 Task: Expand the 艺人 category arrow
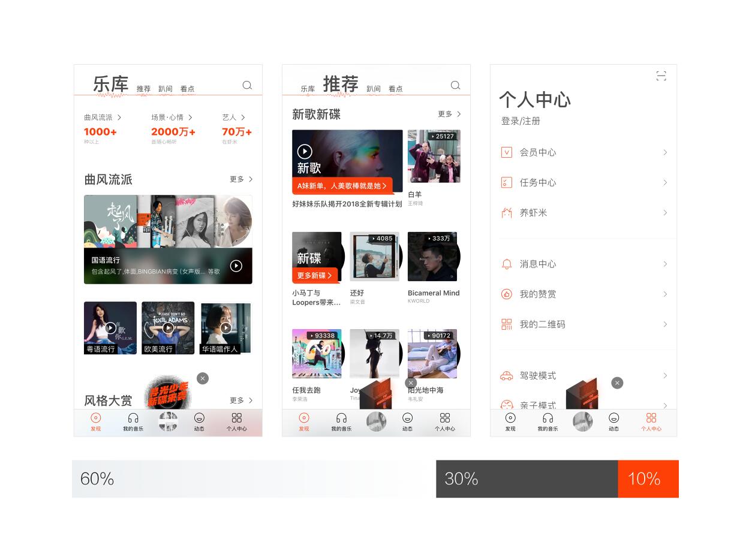243,118
